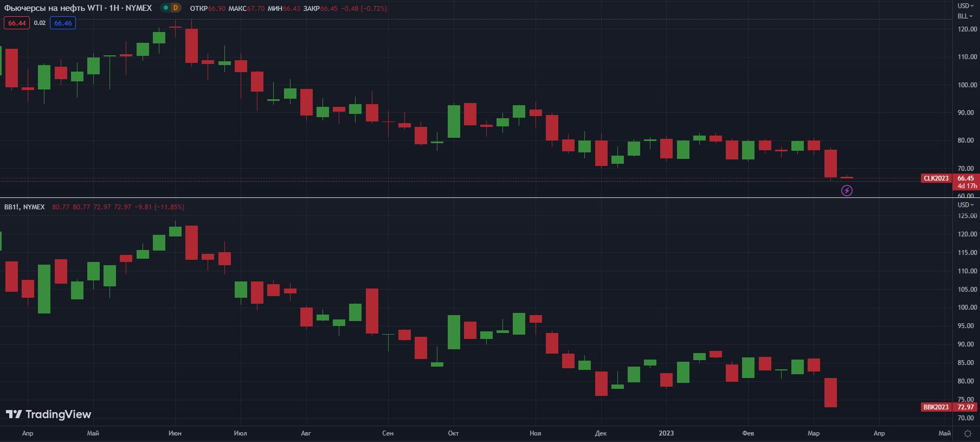980x442 pixels.
Task: Click the blue 66.46 buy price button
Action: 63,23
